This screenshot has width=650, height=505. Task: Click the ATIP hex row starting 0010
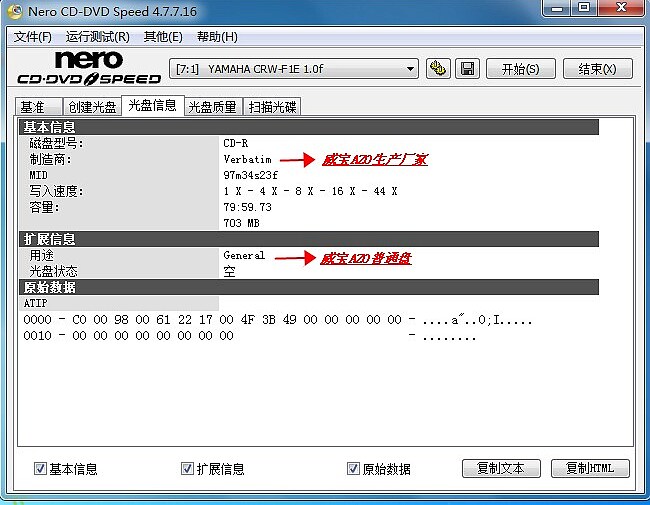249,335
